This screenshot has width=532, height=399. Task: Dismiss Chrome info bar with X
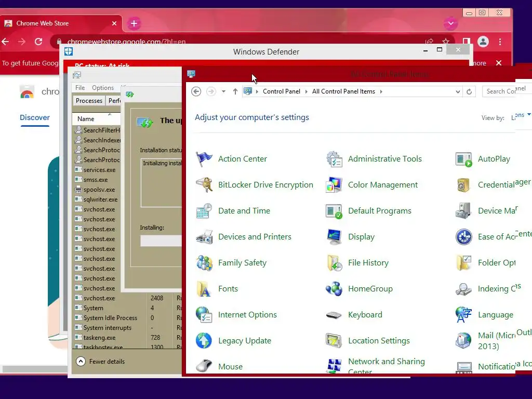[x=499, y=63]
